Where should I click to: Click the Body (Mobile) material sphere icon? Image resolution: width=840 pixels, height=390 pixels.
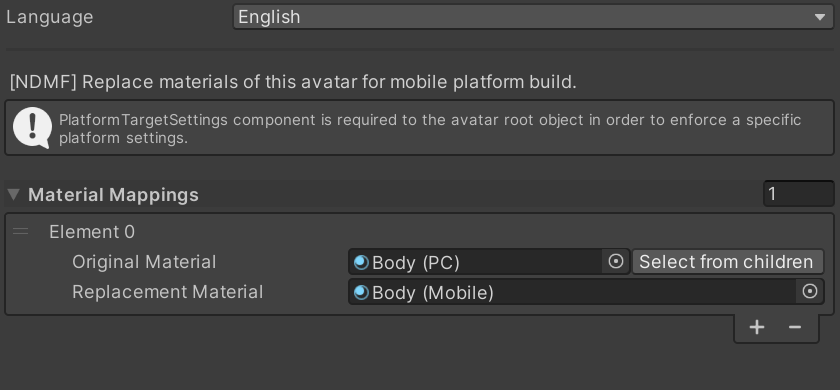click(361, 292)
